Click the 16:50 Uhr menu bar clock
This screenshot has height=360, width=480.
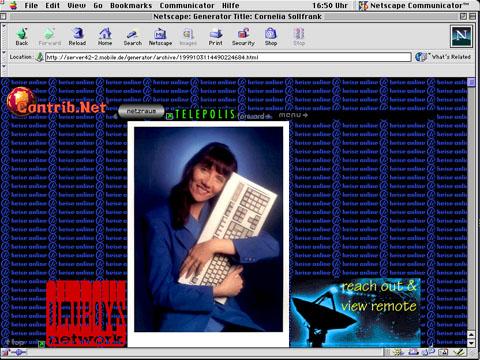point(330,5)
